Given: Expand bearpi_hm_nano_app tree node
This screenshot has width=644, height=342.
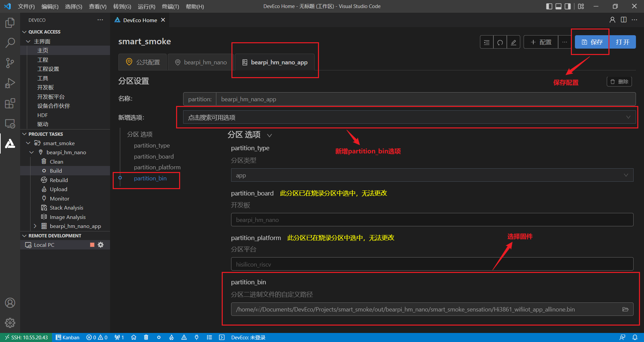Looking at the screenshot, I should click(x=35, y=226).
